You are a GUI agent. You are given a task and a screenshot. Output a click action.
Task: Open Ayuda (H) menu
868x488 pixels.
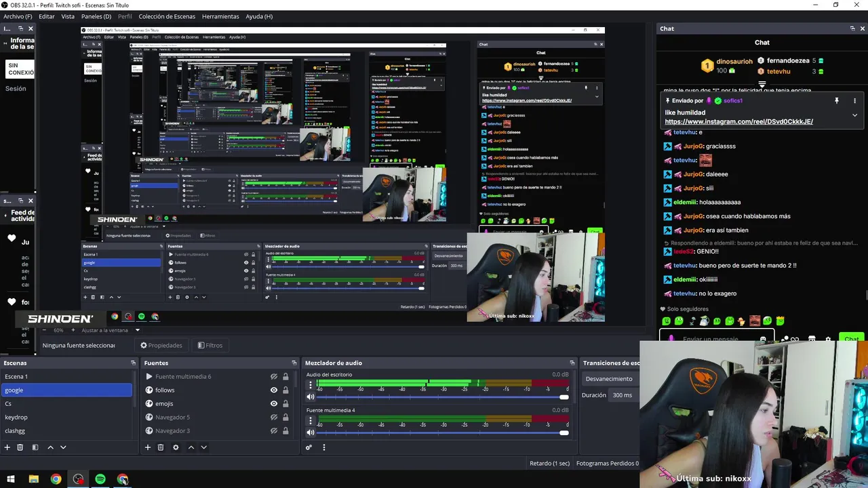point(259,16)
